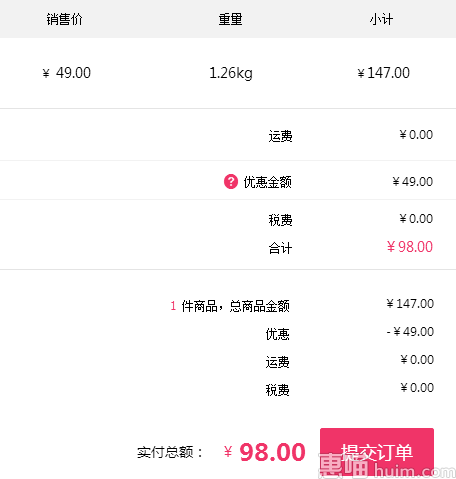Click the -¥49.00 discount amount
This screenshot has width=456, height=479.
[410, 332]
